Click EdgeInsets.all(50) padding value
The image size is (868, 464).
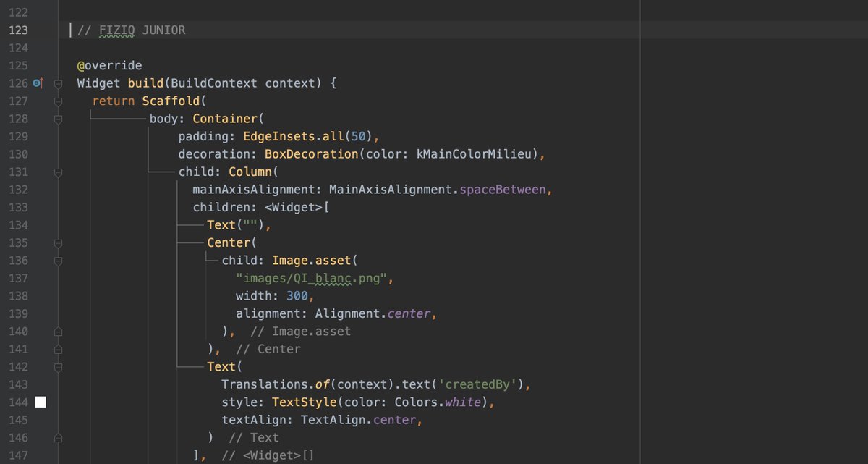(307, 136)
